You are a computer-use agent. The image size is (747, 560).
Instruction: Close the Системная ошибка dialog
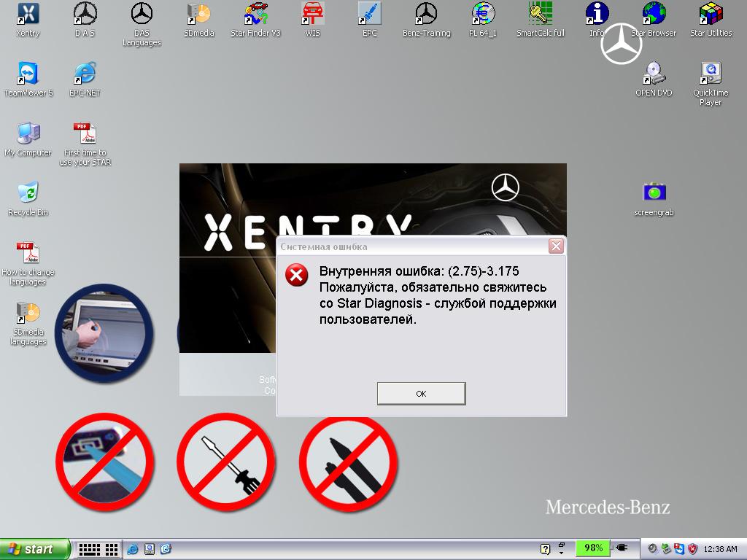coord(555,246)
